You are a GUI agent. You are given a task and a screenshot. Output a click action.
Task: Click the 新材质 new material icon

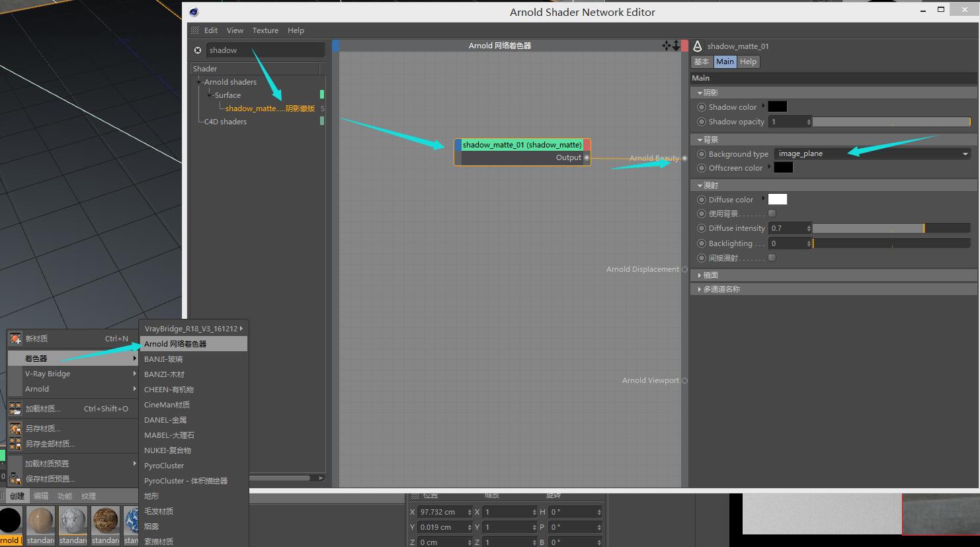[15, 339]
